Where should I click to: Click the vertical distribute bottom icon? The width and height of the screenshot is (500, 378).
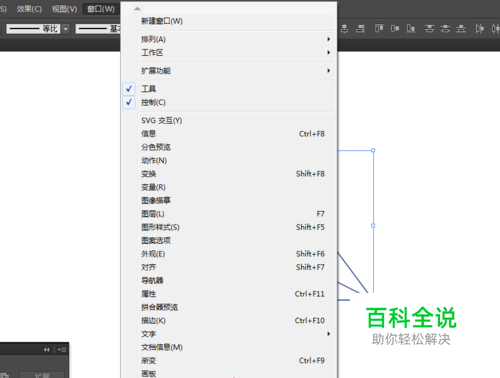pyautogui.click(x=461, y=29)
